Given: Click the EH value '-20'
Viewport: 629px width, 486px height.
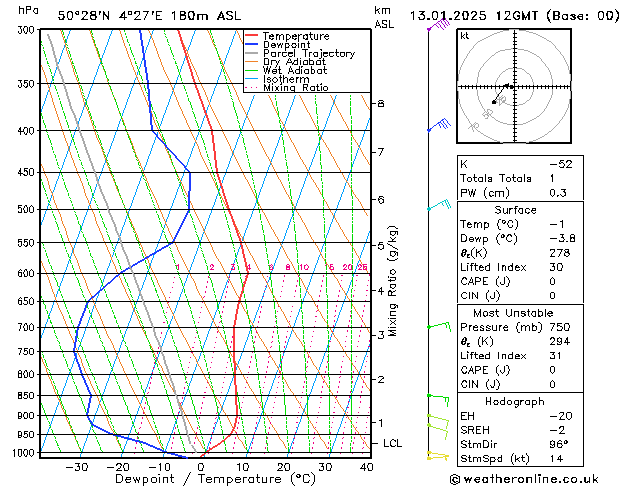Looking at the screenshot, I should [x=561, y=416].
